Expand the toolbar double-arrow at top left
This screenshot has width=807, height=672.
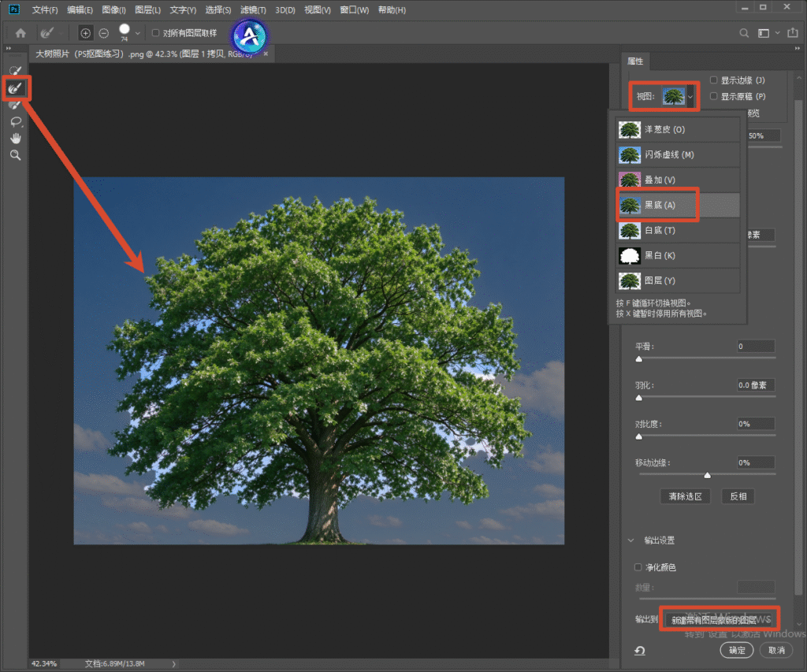[8, 48]
